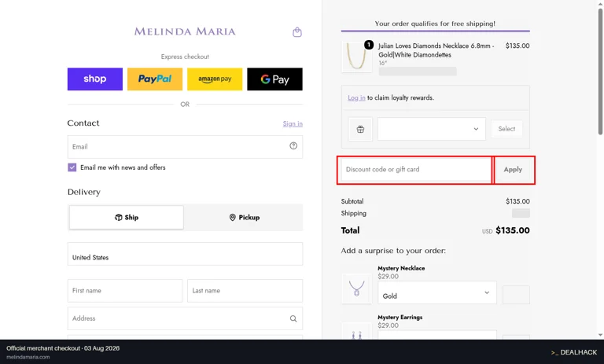Focus the Last name field
This screenshot has width=604, height=364.
click(x=245, y=291)
